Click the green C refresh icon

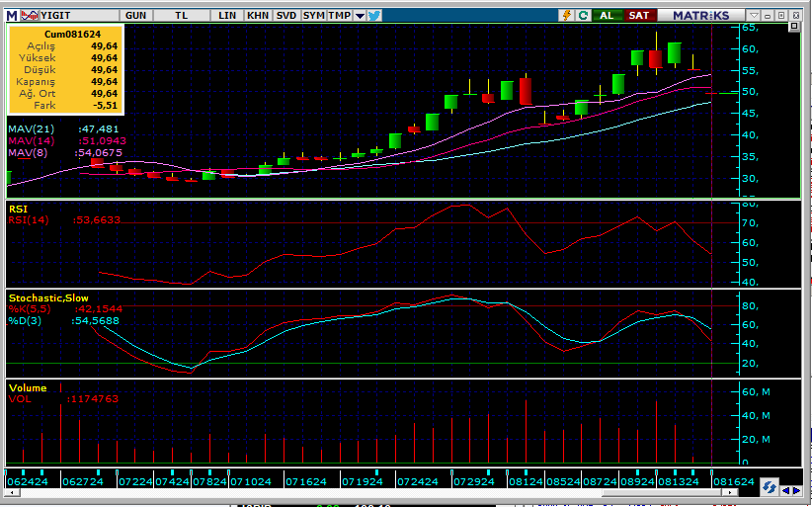pyautogui.click(x=583, y=16)
